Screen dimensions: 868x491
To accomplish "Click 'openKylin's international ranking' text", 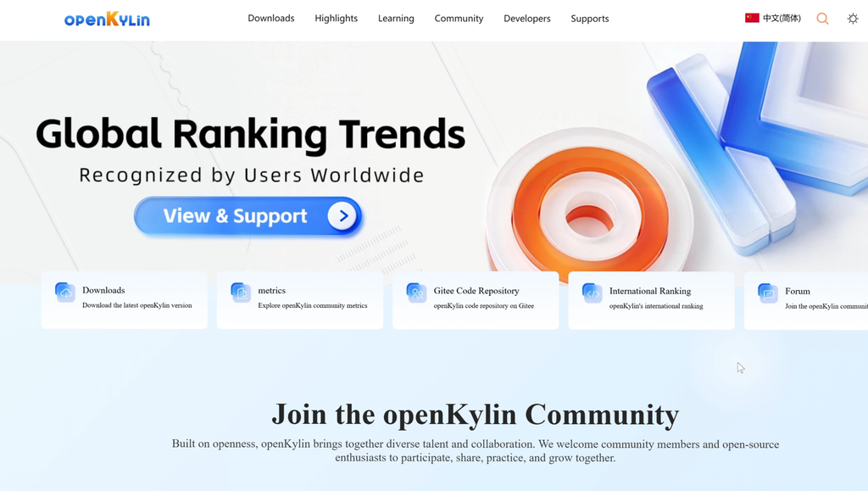I will click(656, 306).
